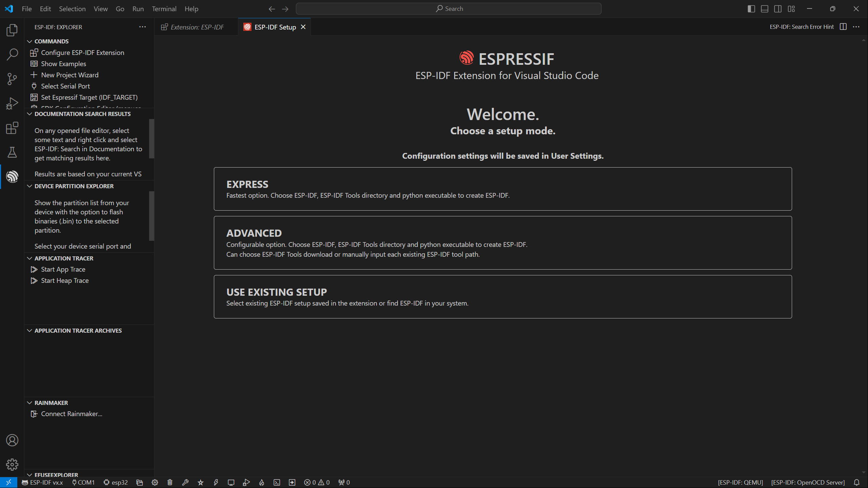868x488 pixels.
Task: Click the ports forwarded antenna status item
Action: (344, 482)
